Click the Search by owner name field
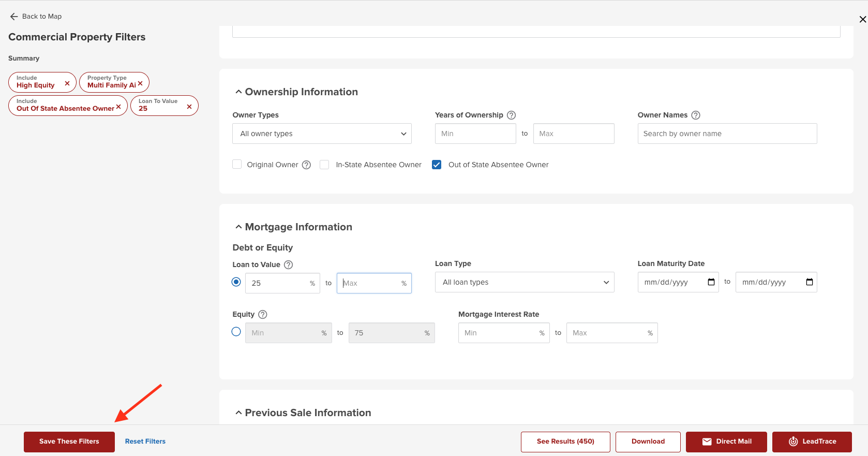The image size is (868, 456). point(727,134)
